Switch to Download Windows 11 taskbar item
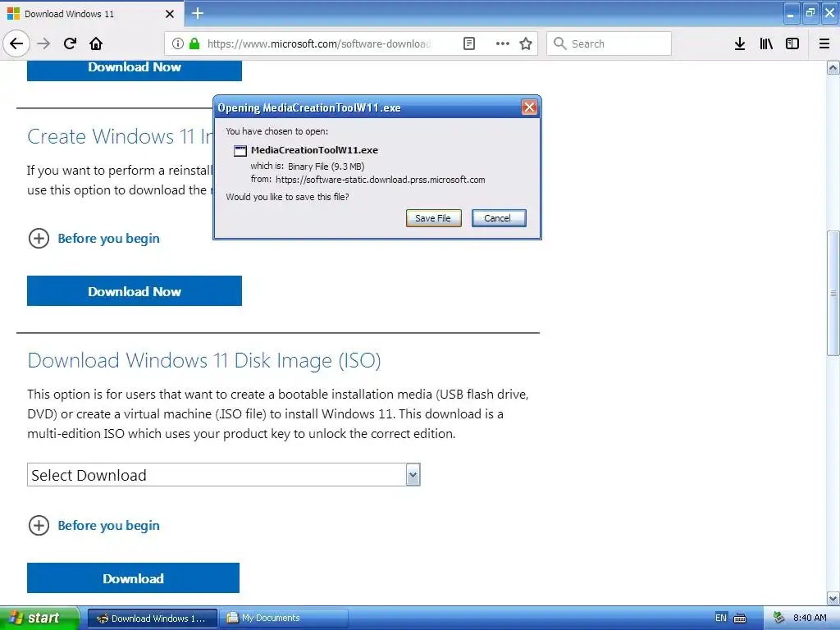840x630 pixels. click(152, 619)
